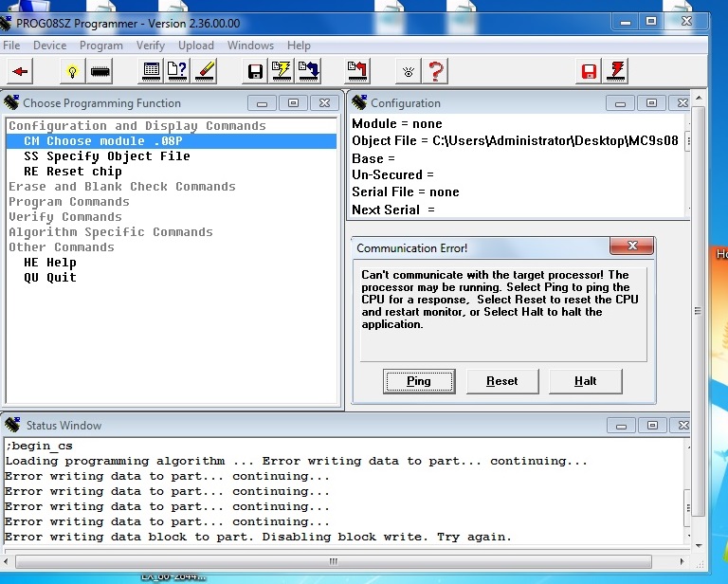Click the red lightning bolt toolbar icon
The image size is (728, 584).
[617, 71]
